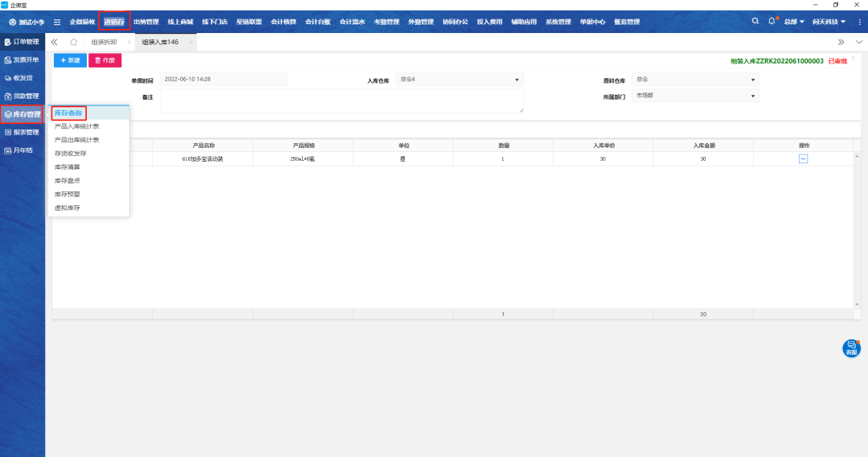
Task: Click the 新建 button
Action: [x=70, y=60]
